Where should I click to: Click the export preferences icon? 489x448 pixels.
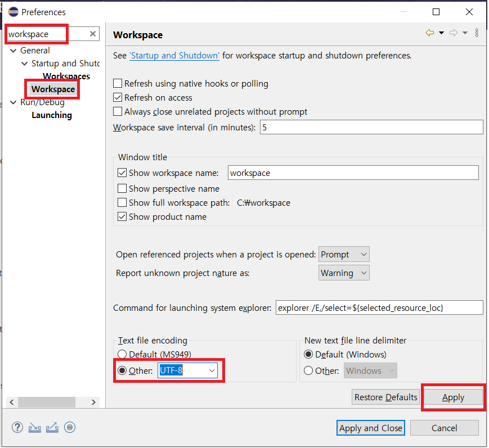(x=52, y=428)
